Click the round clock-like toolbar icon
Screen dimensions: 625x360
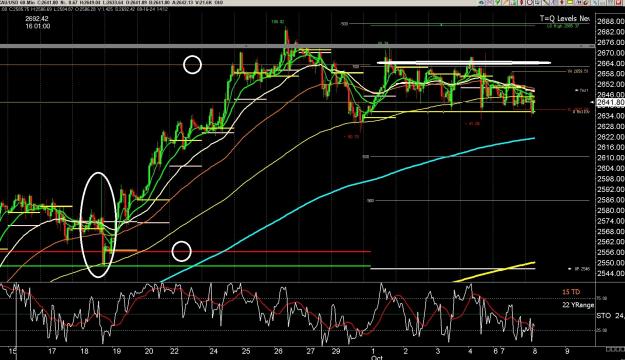tap(529, 2)
